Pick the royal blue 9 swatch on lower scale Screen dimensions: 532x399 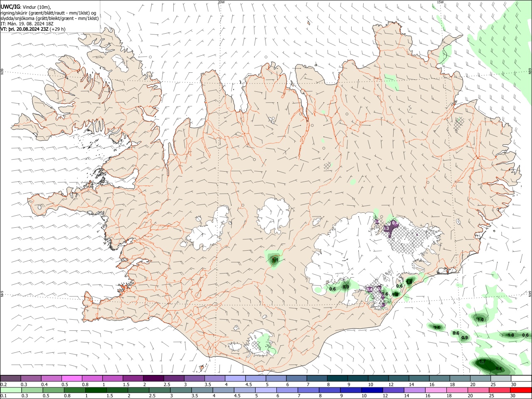[350, 390]
